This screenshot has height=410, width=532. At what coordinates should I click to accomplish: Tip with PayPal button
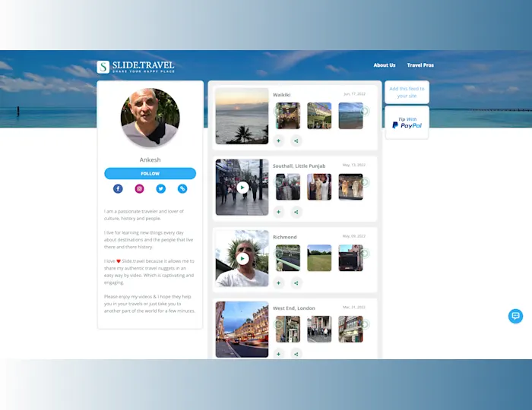pyautogui.click(x=407, y=123)
